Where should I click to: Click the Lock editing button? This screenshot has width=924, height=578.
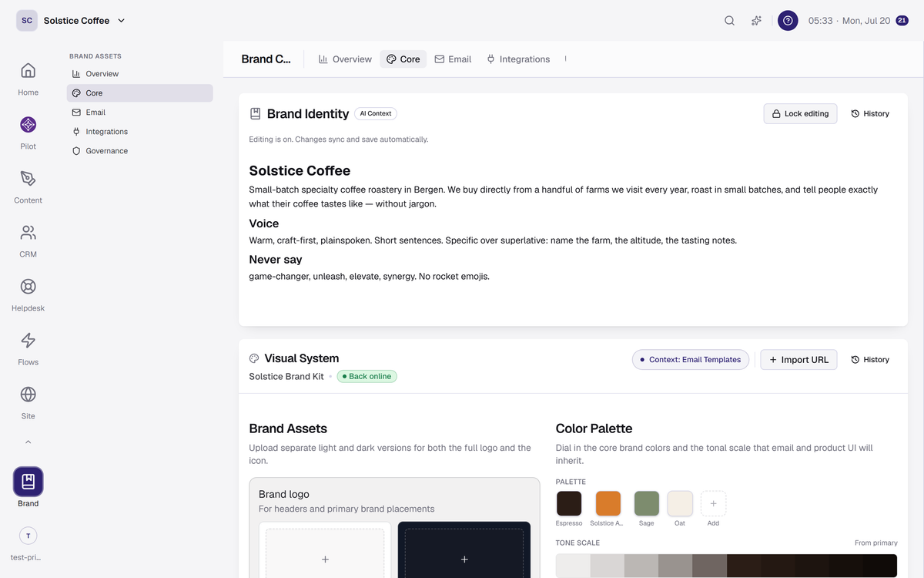coord(800,114)
